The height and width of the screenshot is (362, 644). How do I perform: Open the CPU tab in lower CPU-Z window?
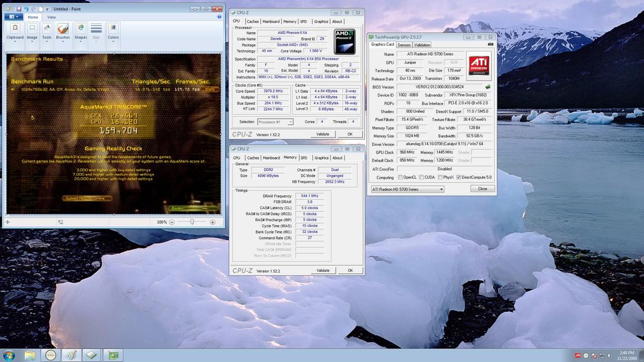click(x=237, y=158)
